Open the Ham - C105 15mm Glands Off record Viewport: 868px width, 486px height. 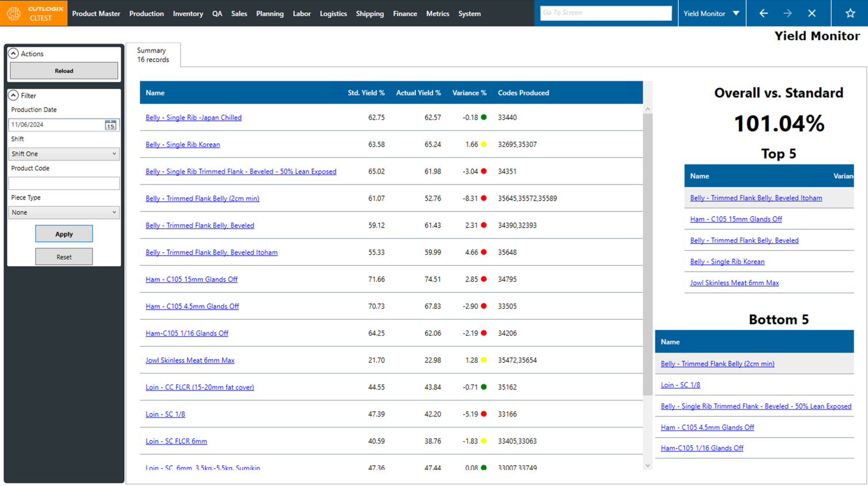click(x=192, y=279)
